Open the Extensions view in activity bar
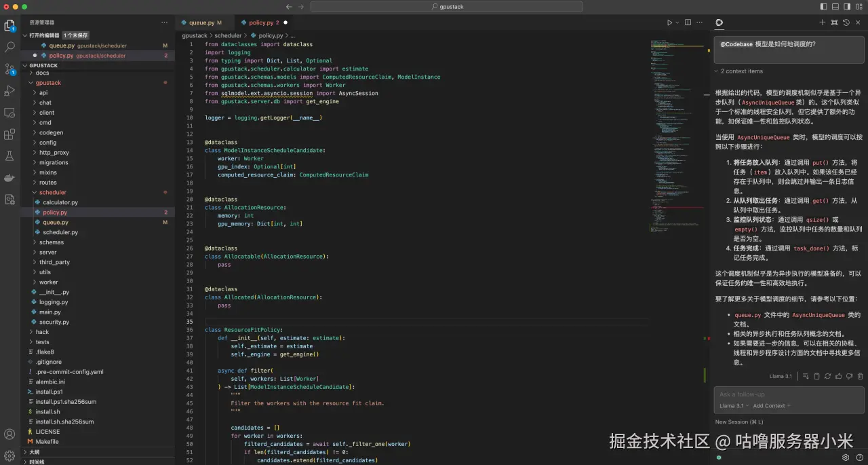This screenshot has width=868, height=465. point(9,134)
